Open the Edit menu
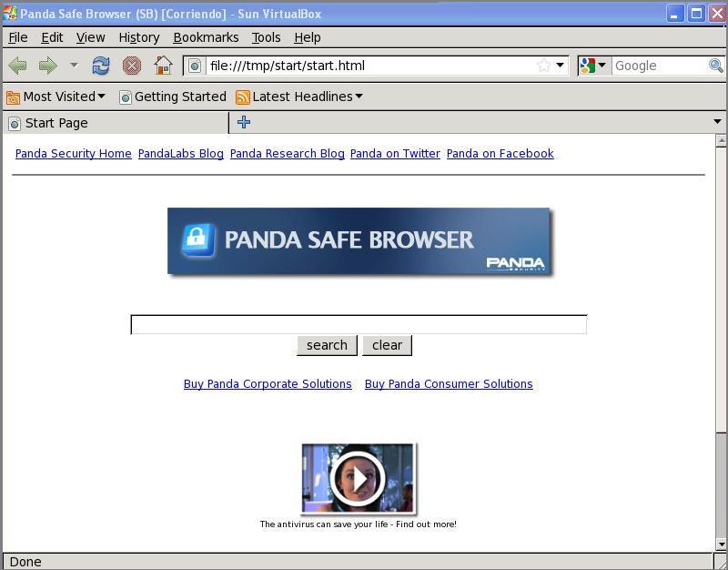Viewport: 728px width, 570px height. tap(52, 37)
